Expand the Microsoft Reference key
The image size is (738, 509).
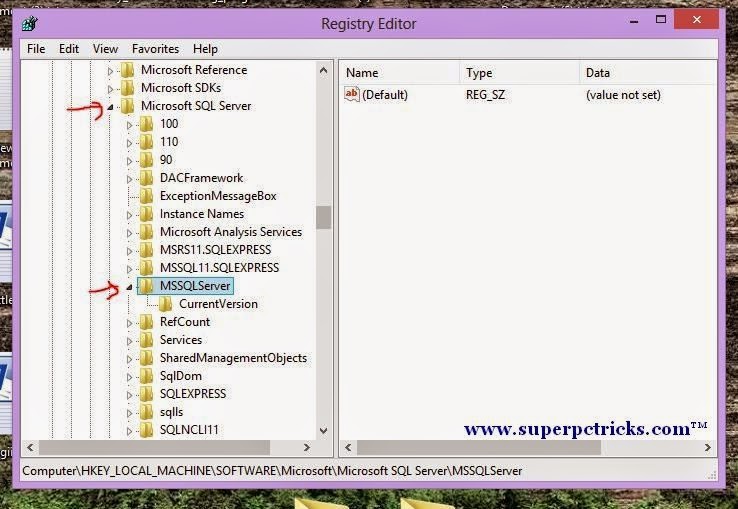(x=110, y=71)
